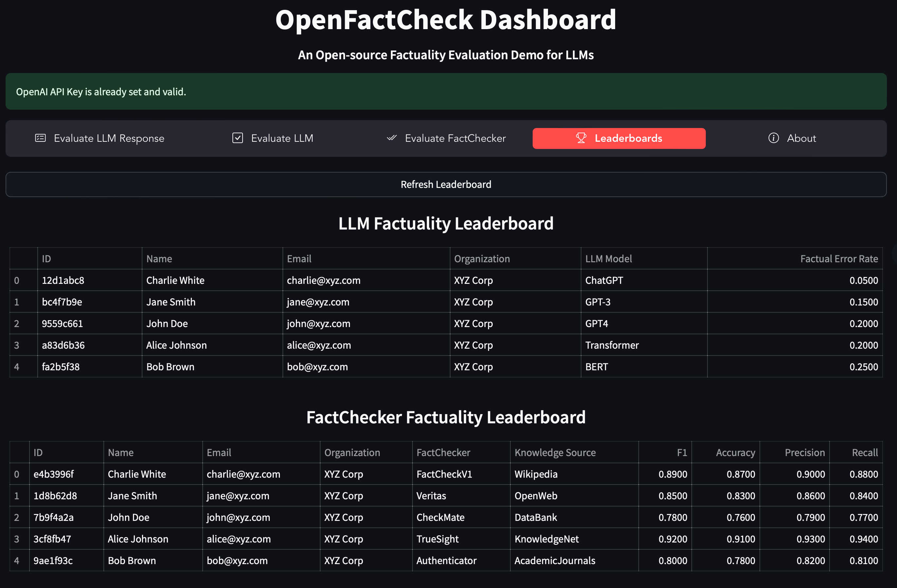Image resolution: width=897 pixels, height=588 pixels.
Task: Click the Veritas cell
Action: 461,495
